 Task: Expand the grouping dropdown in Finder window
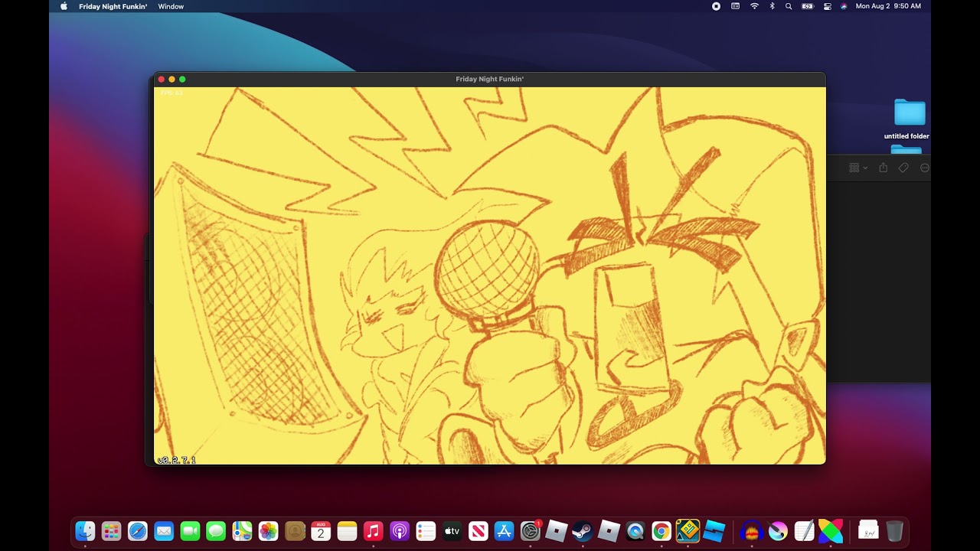coord(858,168)
